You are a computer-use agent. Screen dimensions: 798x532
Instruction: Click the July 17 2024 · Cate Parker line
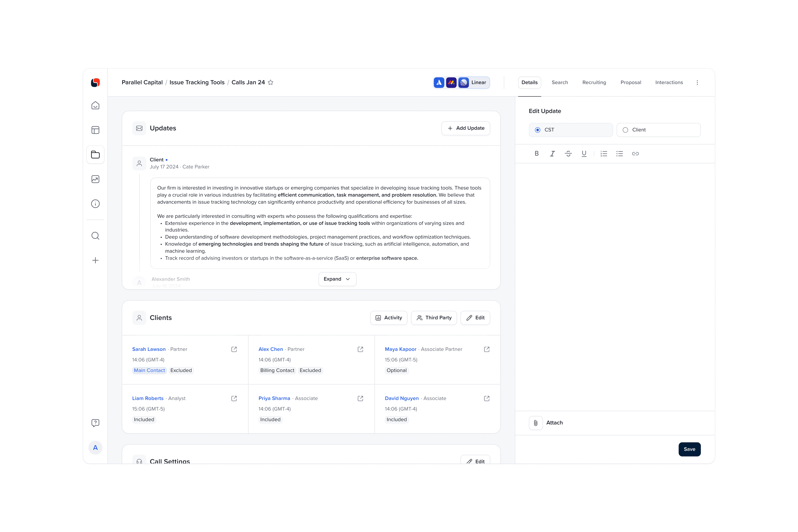coord(180,167)
